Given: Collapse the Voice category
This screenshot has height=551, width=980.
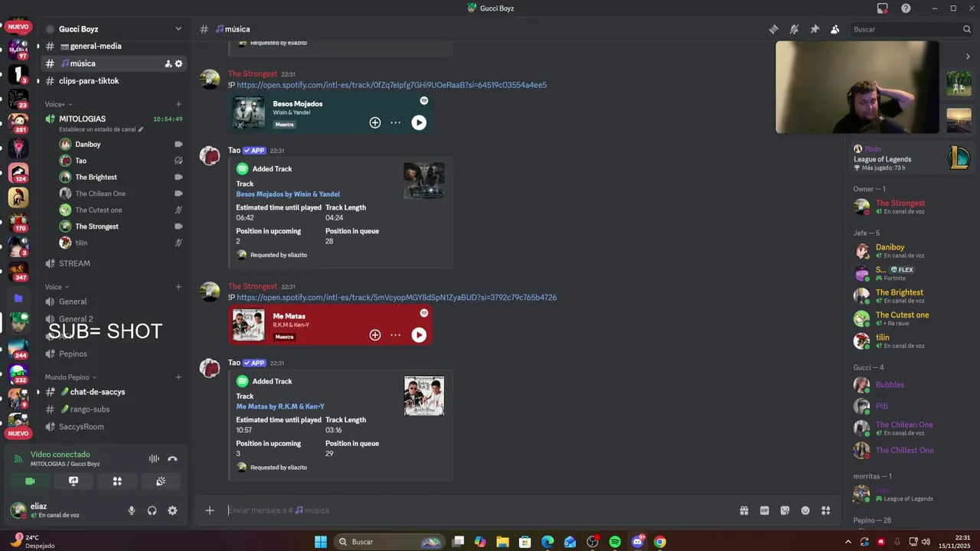Looking at the screenshot, I should [57, 287].
